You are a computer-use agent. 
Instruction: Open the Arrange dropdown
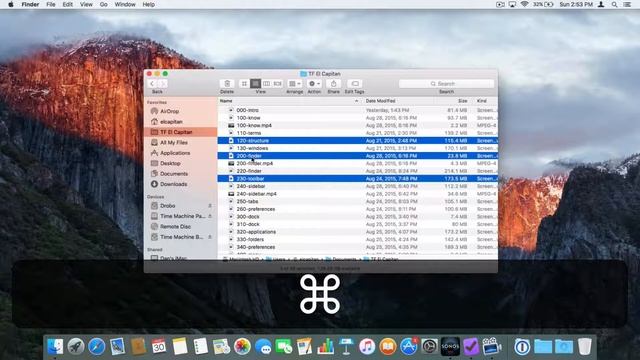pos(295,84)
